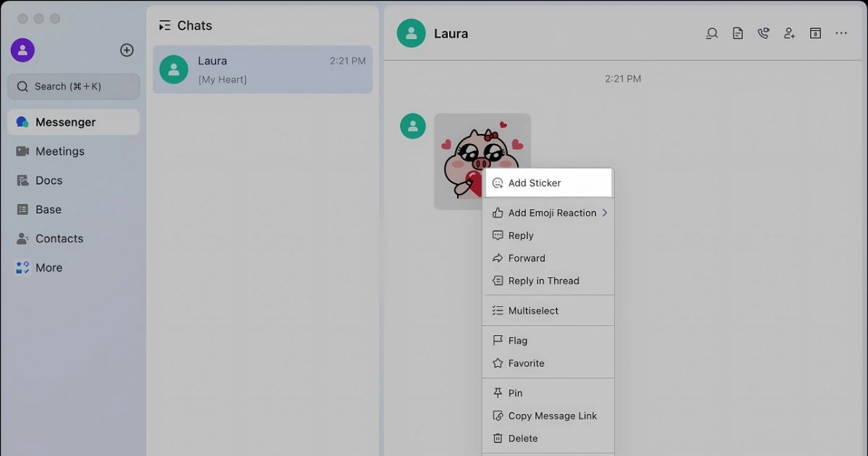Open Meetings in sidebar
The width and height of the screenshot is (868, 456).
pos(74,151)
